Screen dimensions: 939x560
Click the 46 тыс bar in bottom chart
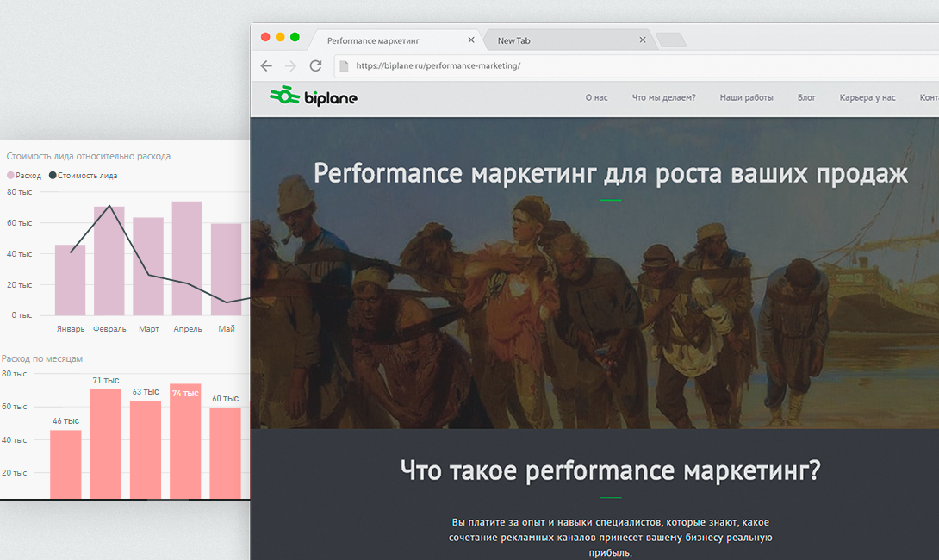point(65,464)
